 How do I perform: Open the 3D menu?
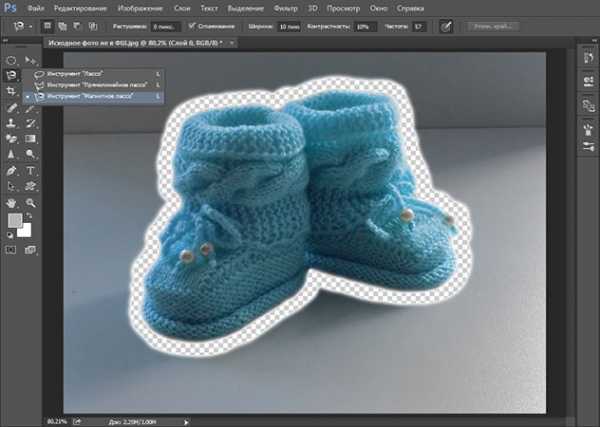point(313,8)
